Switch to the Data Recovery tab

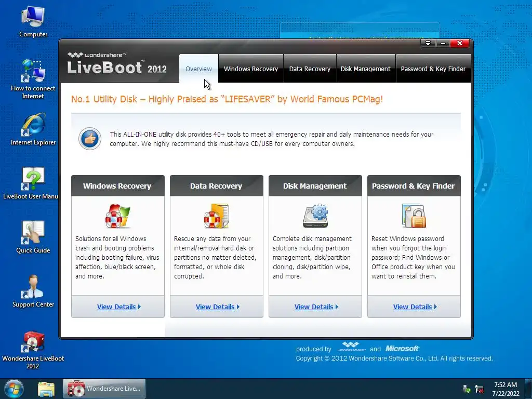pyautogui.click(x=310, y=69)
